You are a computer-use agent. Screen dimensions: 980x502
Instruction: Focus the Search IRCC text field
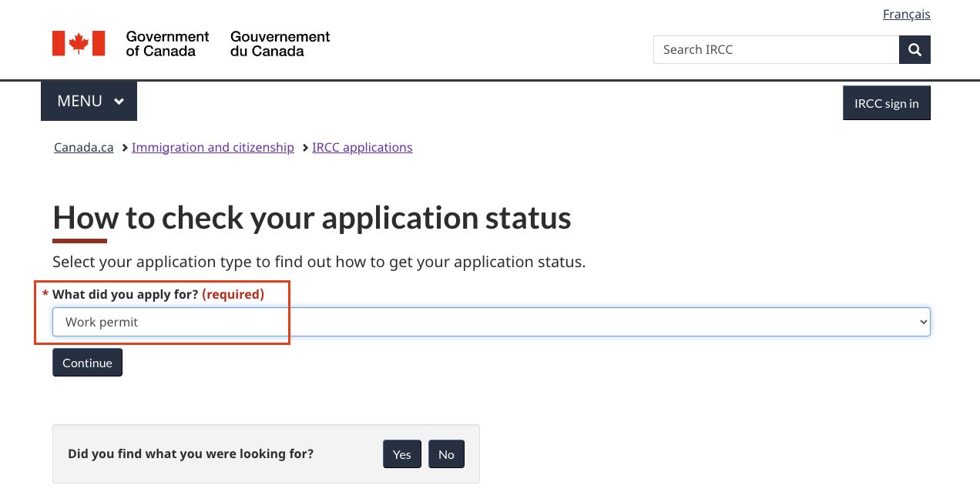click(x=775, y=50)
